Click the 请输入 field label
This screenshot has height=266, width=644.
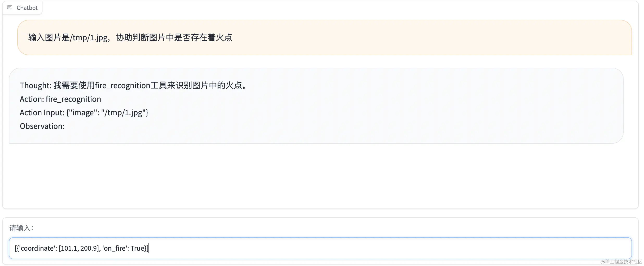point(21,228)
